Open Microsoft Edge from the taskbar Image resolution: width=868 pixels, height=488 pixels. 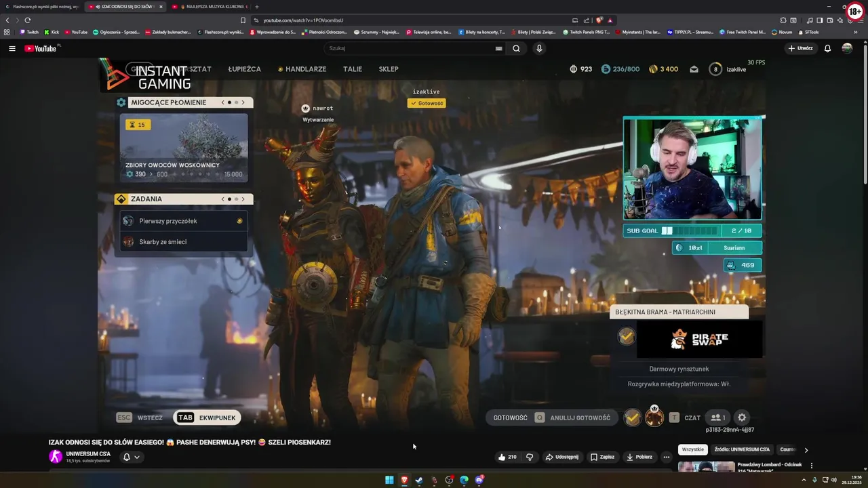click(x=464, y=480)
